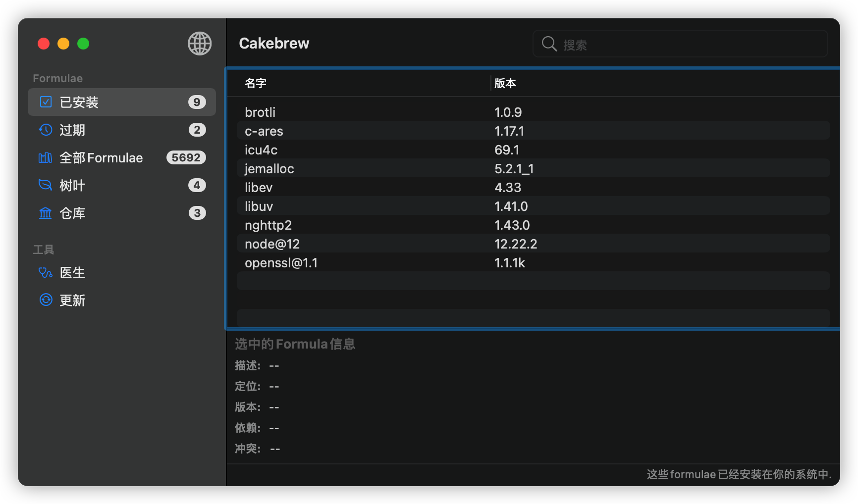Select the libuv formula row

pos(534,206)
